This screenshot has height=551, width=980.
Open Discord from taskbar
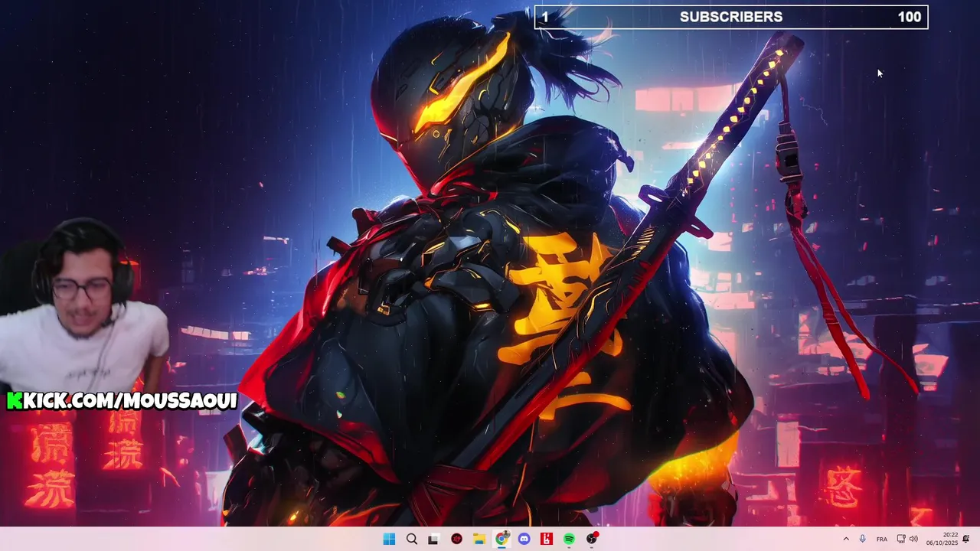tap(524, 539)
